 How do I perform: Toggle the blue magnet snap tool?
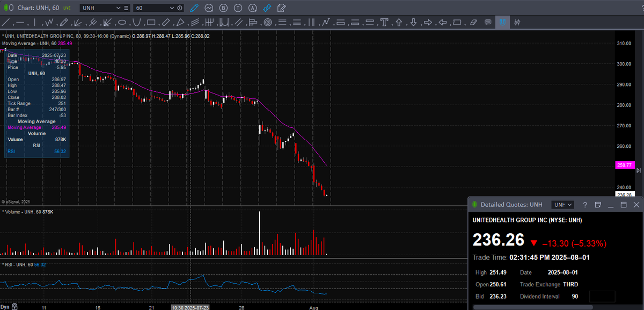click(x=502, y=23)
